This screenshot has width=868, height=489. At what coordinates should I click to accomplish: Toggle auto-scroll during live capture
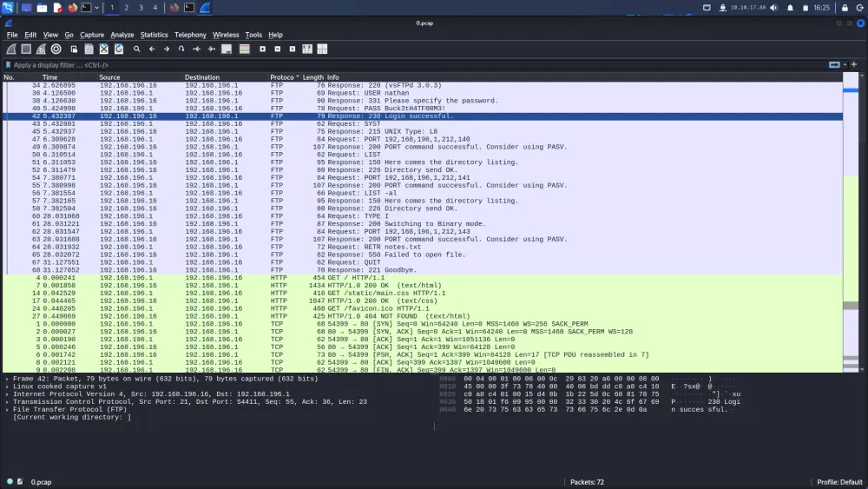click(x=227, y=50)
